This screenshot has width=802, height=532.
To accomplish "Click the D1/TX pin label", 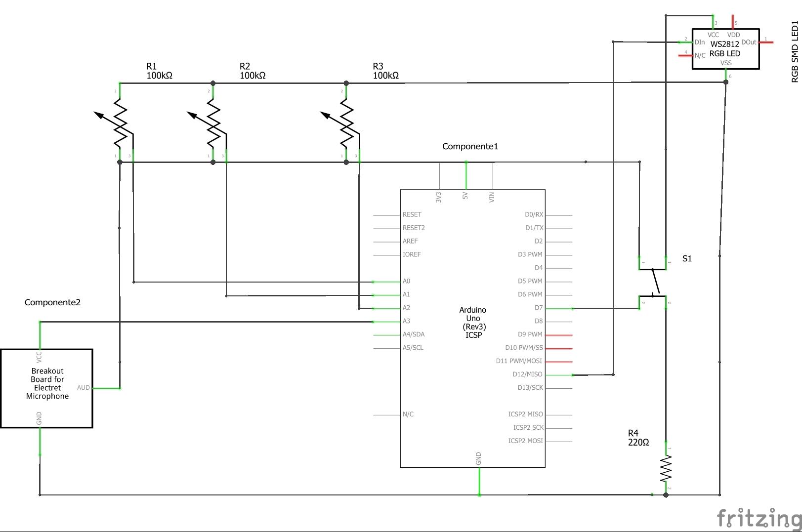I will pyautogui.click(x=534, y=228).
